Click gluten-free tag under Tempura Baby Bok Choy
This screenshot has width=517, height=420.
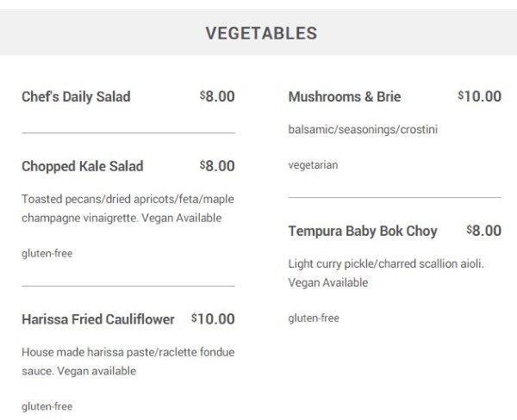pos(314,318)
